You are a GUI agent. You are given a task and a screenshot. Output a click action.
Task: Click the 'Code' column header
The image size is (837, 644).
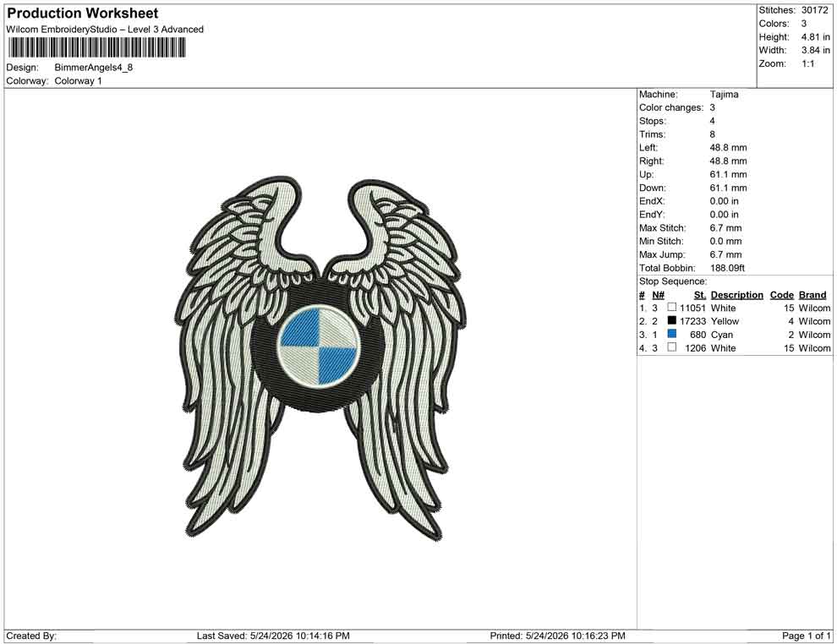[782, 295]
